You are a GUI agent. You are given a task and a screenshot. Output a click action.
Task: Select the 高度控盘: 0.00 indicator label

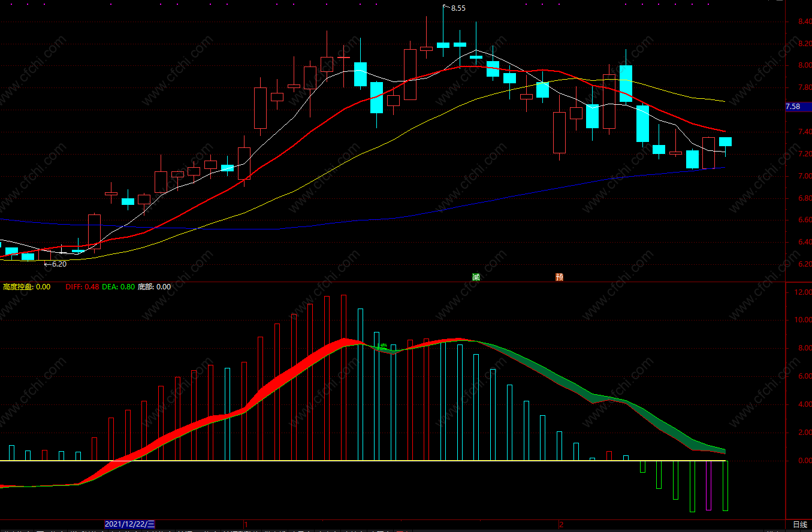27,287
